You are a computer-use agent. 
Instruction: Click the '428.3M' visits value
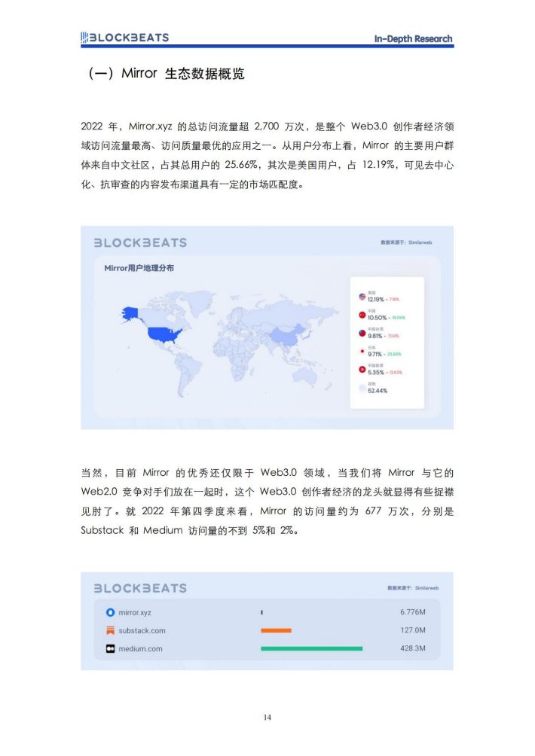[x=413, y=648]
